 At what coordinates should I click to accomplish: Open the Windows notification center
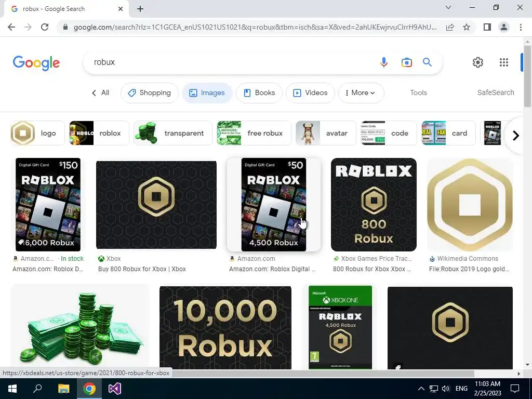click(x=515, y=389)
